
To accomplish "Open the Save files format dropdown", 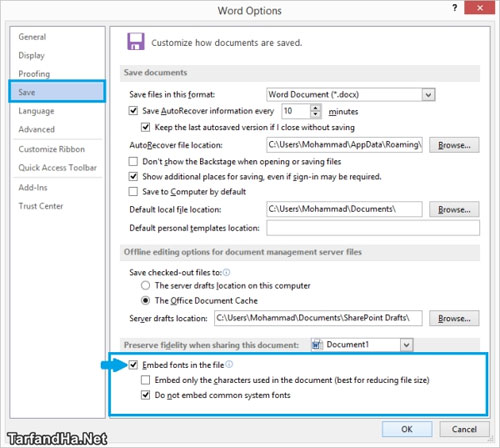I will pyautogui.click(x=428, y=95).
